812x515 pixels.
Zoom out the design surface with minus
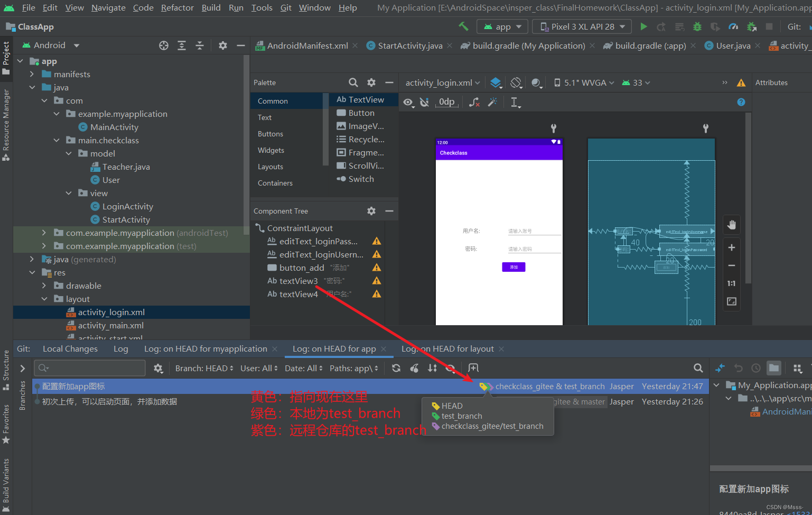[732, 265]
